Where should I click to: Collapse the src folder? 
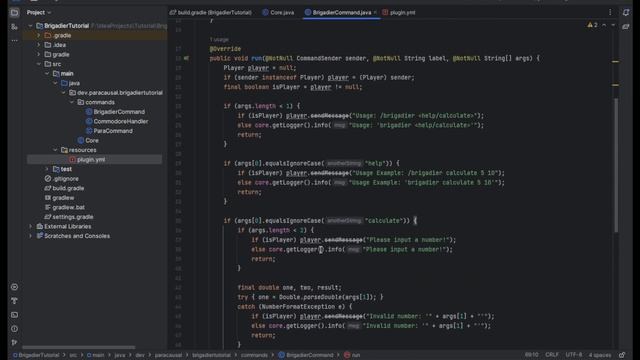coord(39,64)
